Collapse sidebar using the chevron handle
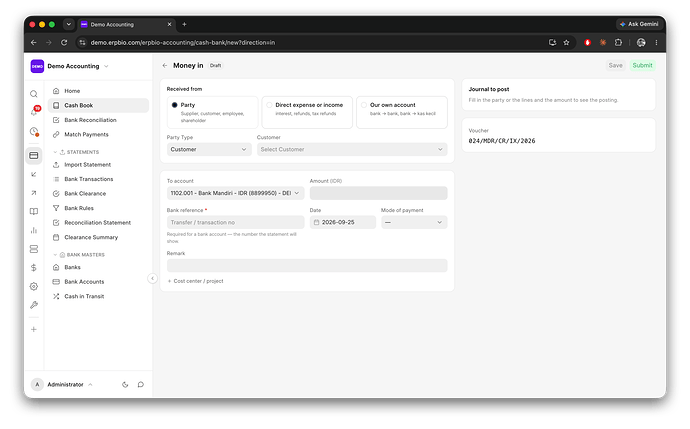Screen dimensions: 690x429 click(x=152, y=279)
